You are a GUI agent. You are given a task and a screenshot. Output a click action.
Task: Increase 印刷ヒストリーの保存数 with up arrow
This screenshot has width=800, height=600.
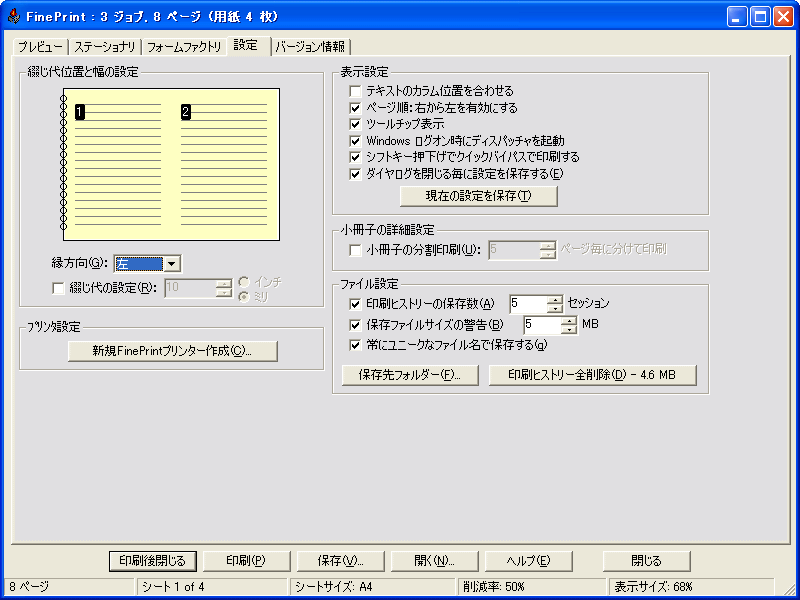555,299
